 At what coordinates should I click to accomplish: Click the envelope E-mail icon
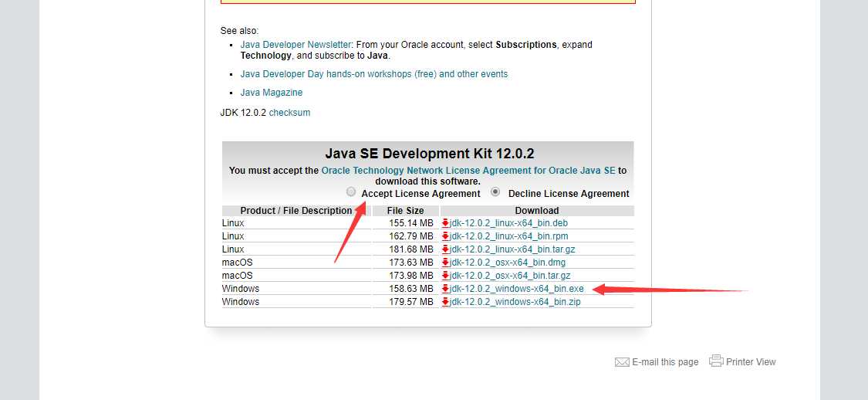point(622,362)
